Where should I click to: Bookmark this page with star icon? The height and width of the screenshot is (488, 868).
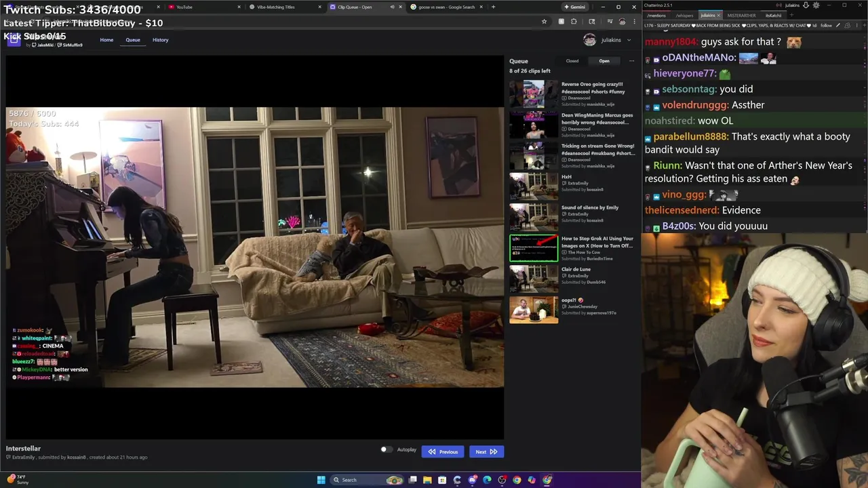544,22
